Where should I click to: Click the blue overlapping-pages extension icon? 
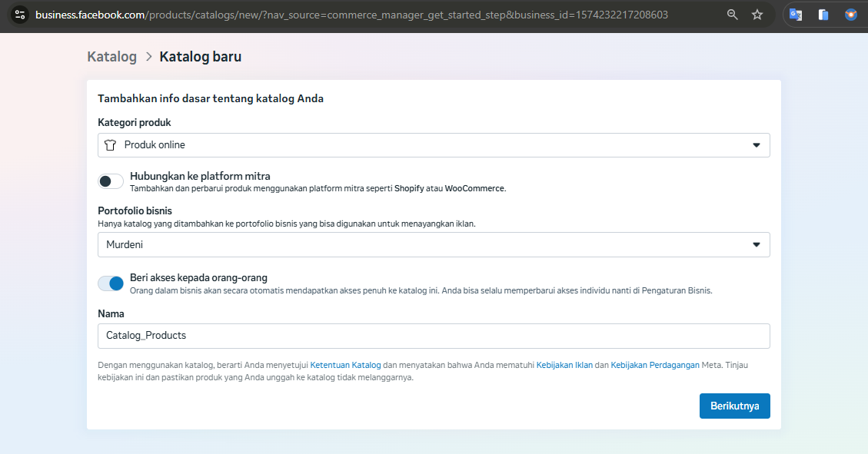(823, 15)
